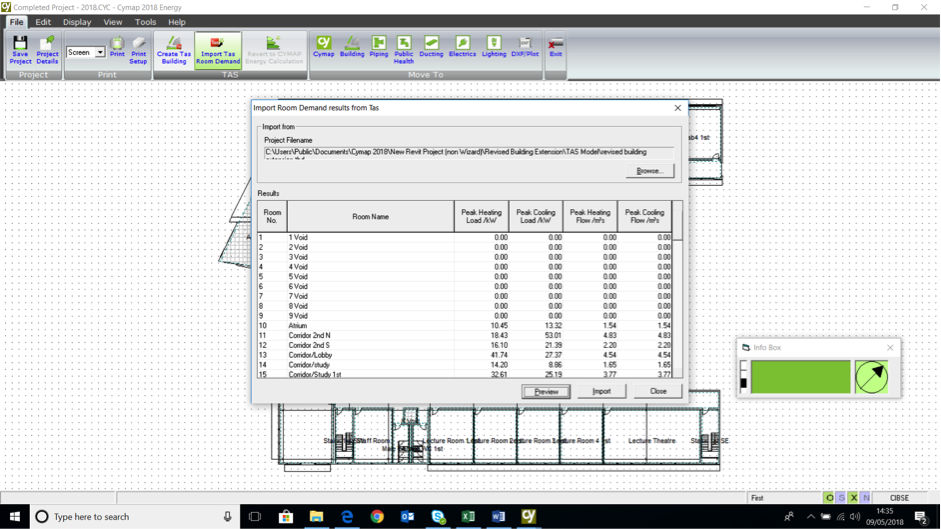
Task: Click Create Tas Building
Action: tap(174, 50)
